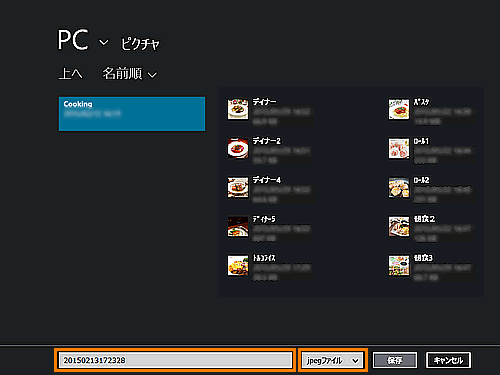The width and height of the screenshot is (500, 375).
Task: Select the ディナー4 image thumbnail
Action: [238, 187]
